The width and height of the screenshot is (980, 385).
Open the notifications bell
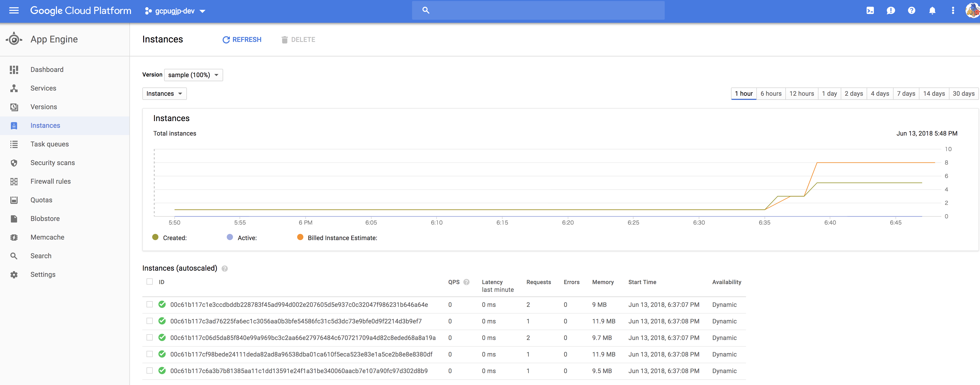point(932,10)
